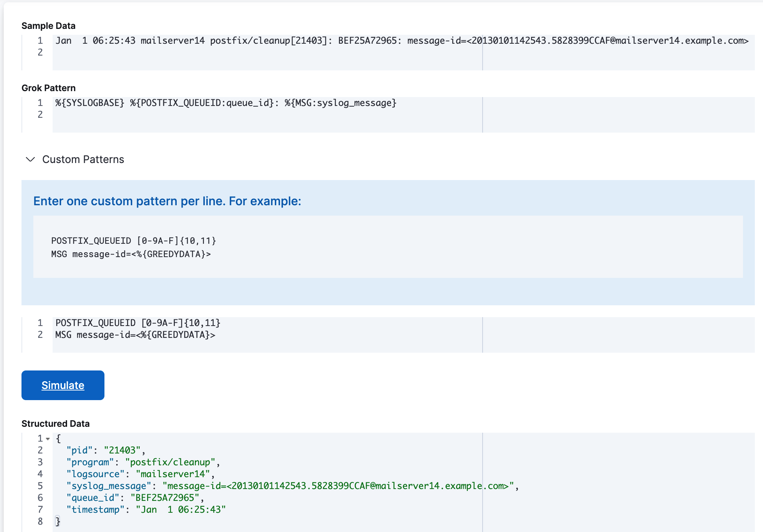Select the pid value 21403 in Structured Data

click(x=124, y=450)
